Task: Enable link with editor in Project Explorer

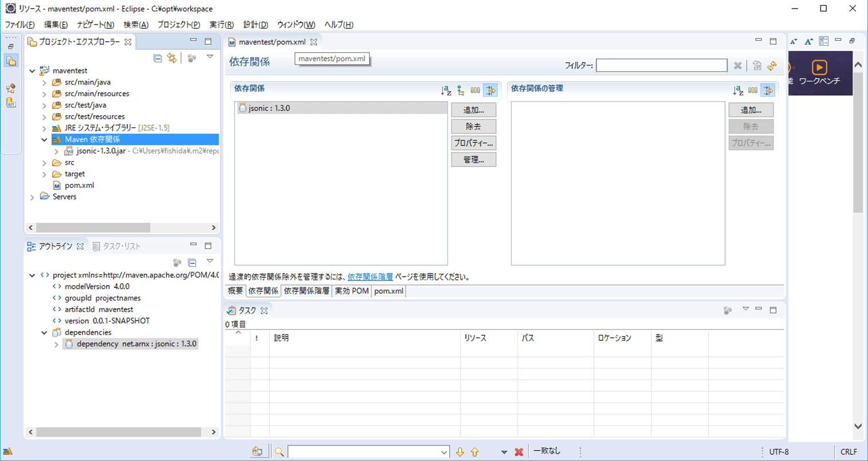Action: pyautogui.click(x=171, y=57)
